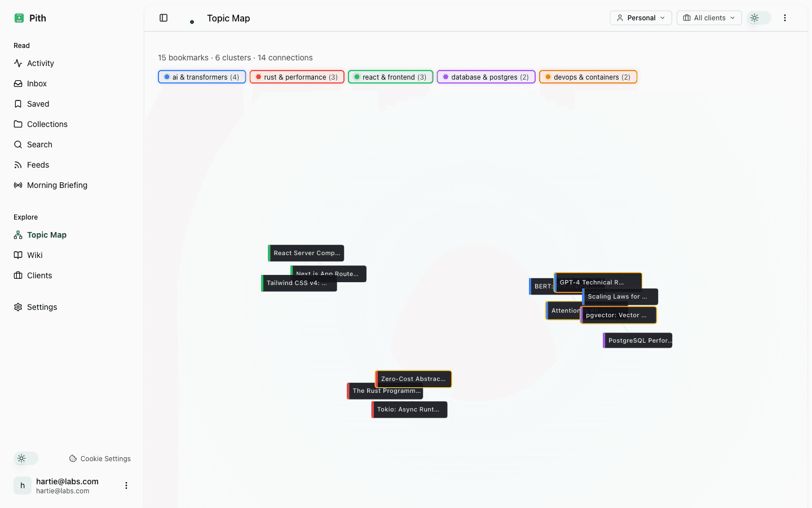Toggle the sidebar panel icon
This screenshot has width=812, height=508.
164,18
